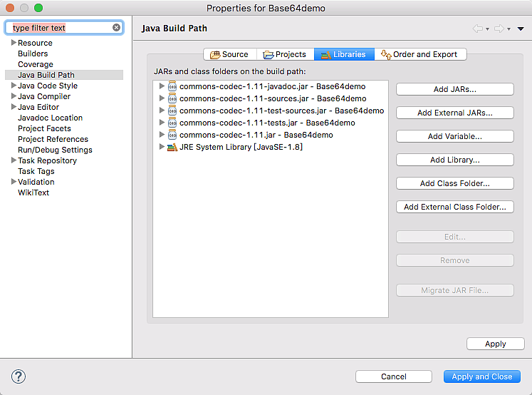Clear the filter text with the X icon

[x=117, y=28]
